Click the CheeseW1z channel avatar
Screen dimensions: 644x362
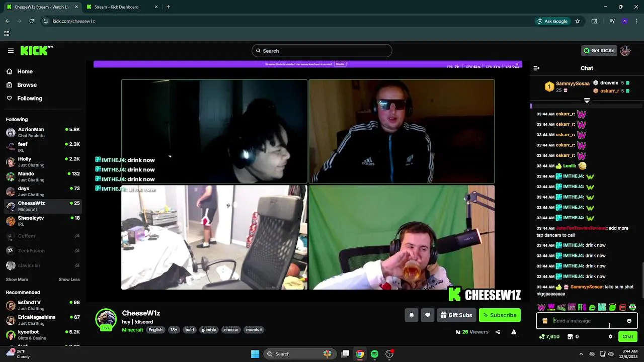(x=106, y=319)
